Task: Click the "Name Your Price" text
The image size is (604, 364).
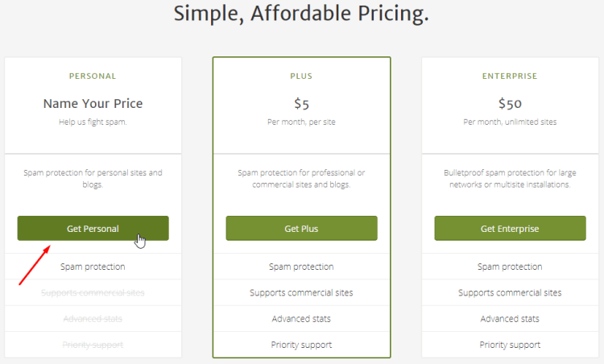Action: click(93, 103)
